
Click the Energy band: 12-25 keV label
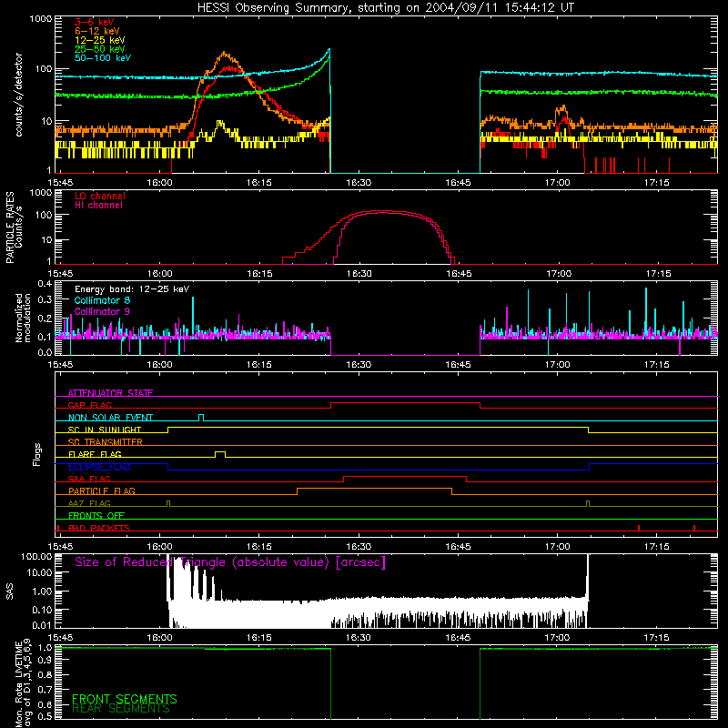point(132,289)
